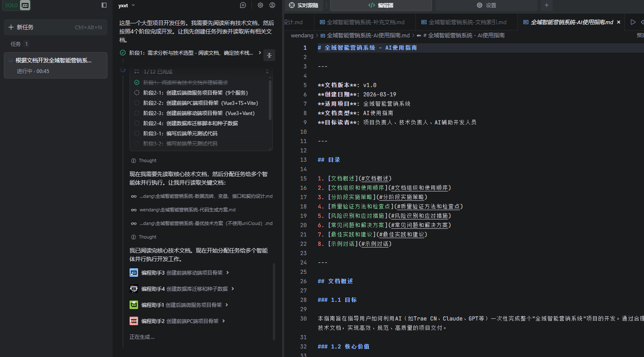Click the run icon in editor tab bar
Screen dimensions: 644x357
(633, 22)
